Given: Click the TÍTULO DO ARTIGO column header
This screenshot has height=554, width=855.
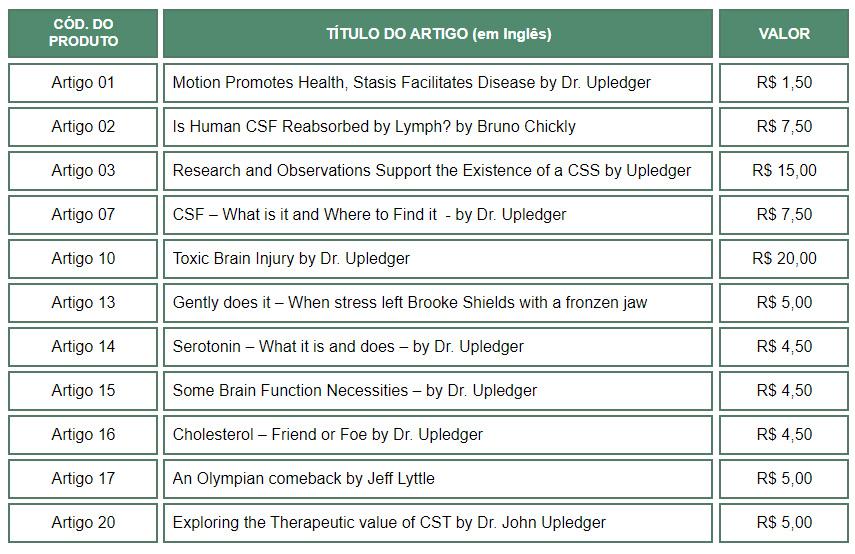Looking at the screenshot, I should [438, 33].
